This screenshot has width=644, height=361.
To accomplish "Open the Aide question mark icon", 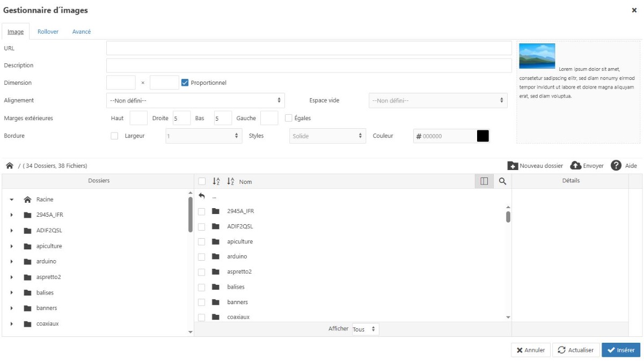I will pyautogui.click(x=616, y=166).
